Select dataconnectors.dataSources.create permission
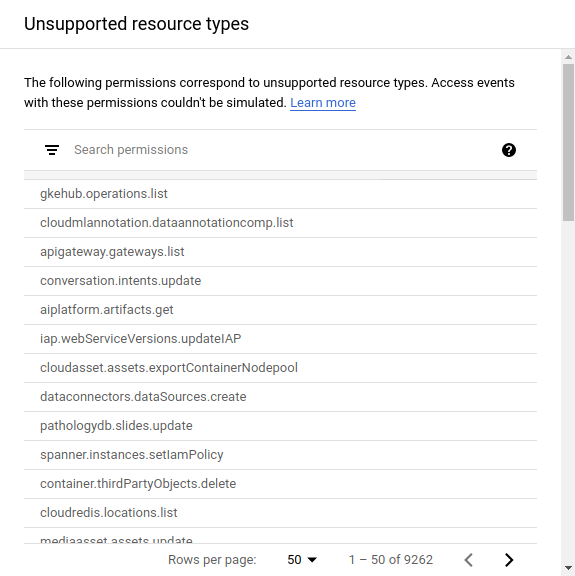Viewport: 575px width, 576px height. coord(280,397)
